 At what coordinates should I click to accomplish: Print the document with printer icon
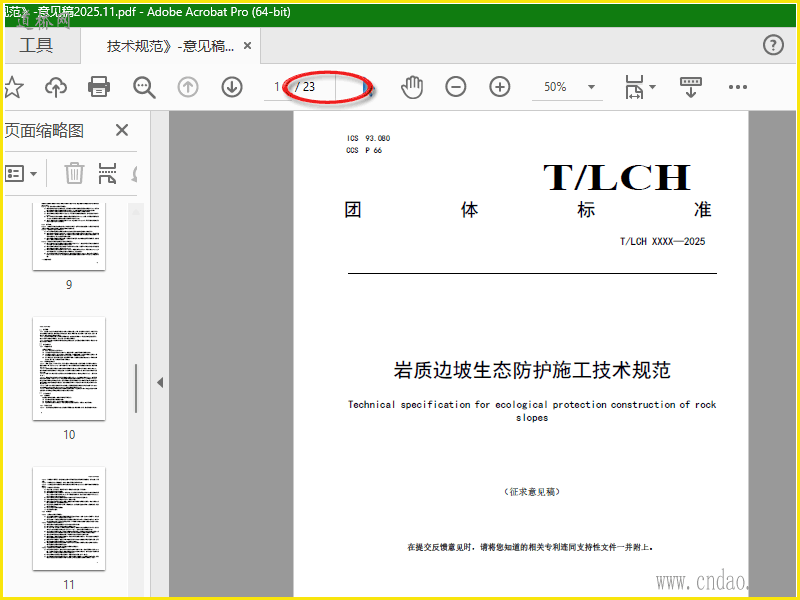pos(99,87)
